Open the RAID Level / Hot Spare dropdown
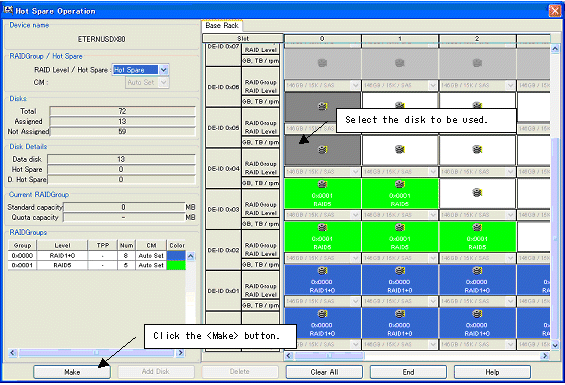Viewport: 565px width, 385px height. [164, 70]
